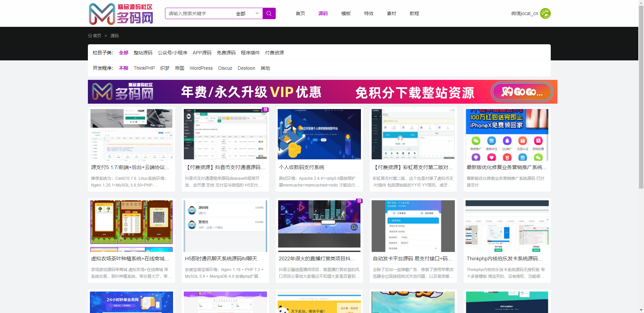Image resolution: width=644 pixels, height=313 pixels.
Task: Click title 2022年很火的直播打赏类项目
Action: tap(317, 258)
